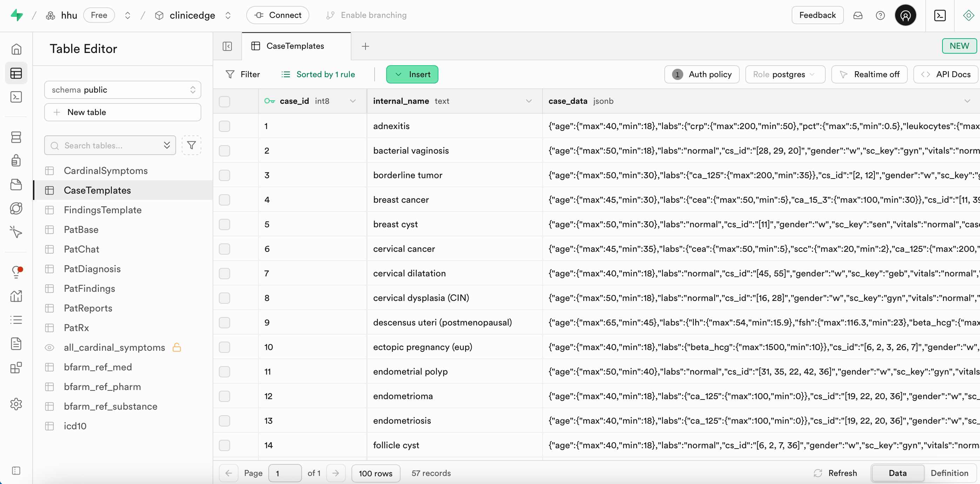Screen dimensions: 980x484
Task: Select the checkbox for breast cancer row
Action: 224,200
